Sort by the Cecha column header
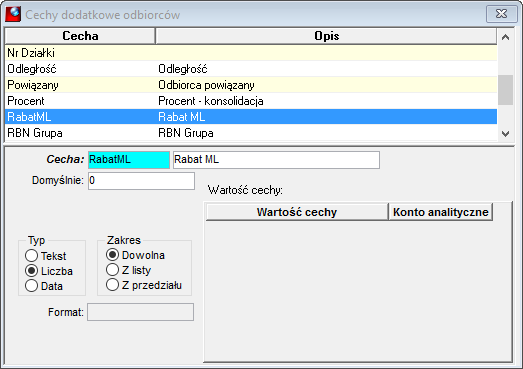 point(80,36)
